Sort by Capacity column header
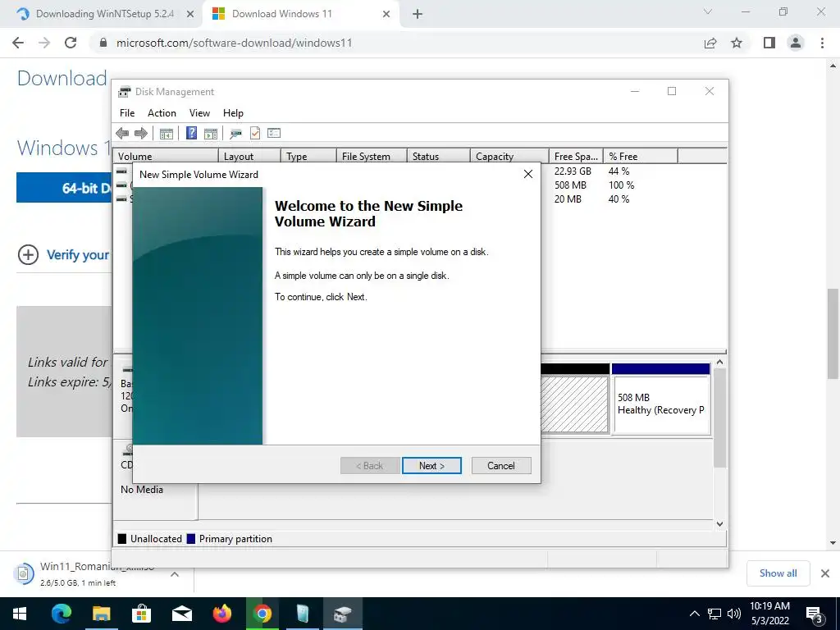 (x=509, y=156)
